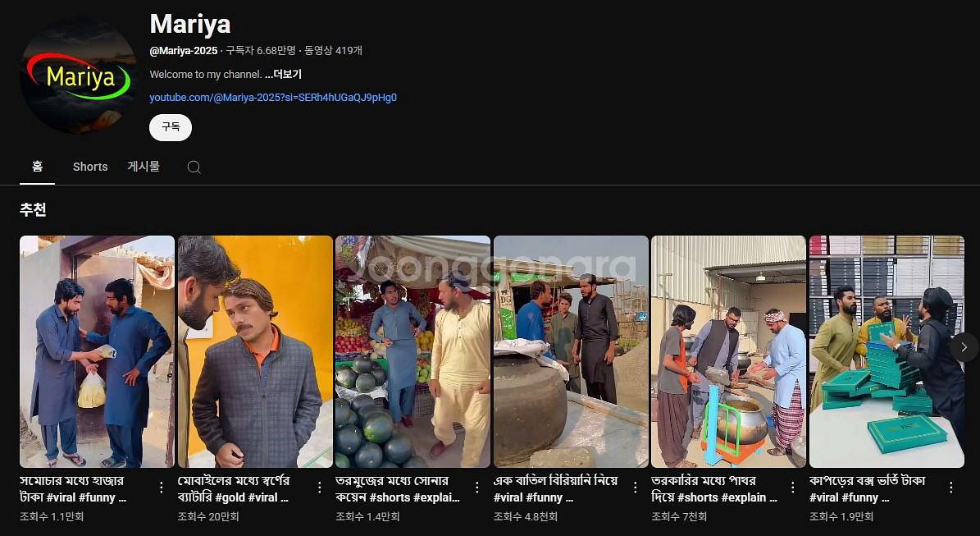Switch to the Shorts tab
This screenshot has height=536, width=980.
(x=90, y=167)
